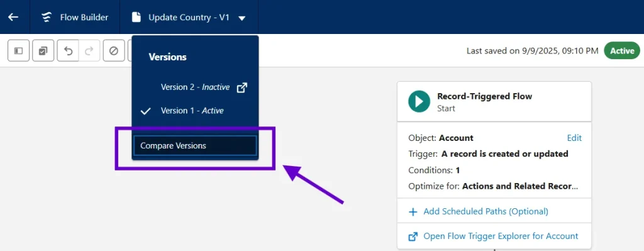Click the Last saved on 9/9/2025 timestamp

(x=533, y=51)
